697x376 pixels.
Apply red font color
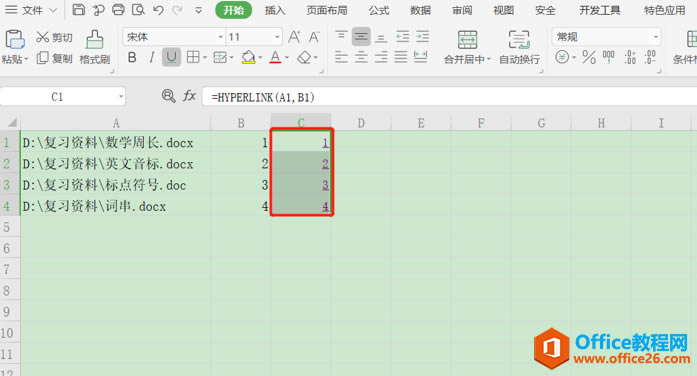click(275, 57)
